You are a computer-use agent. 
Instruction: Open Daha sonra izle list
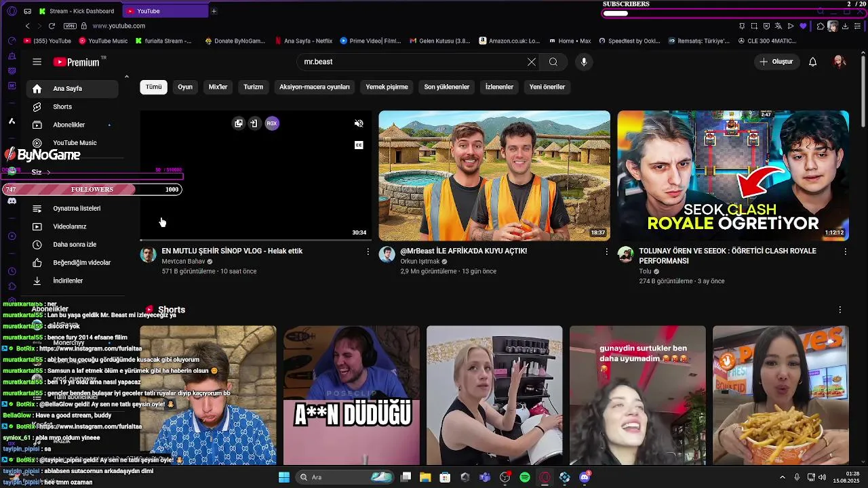click(x=73, y=244)
